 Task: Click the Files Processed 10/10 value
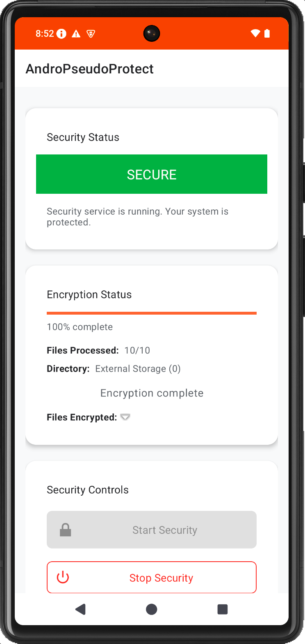[x=137, y=350]
